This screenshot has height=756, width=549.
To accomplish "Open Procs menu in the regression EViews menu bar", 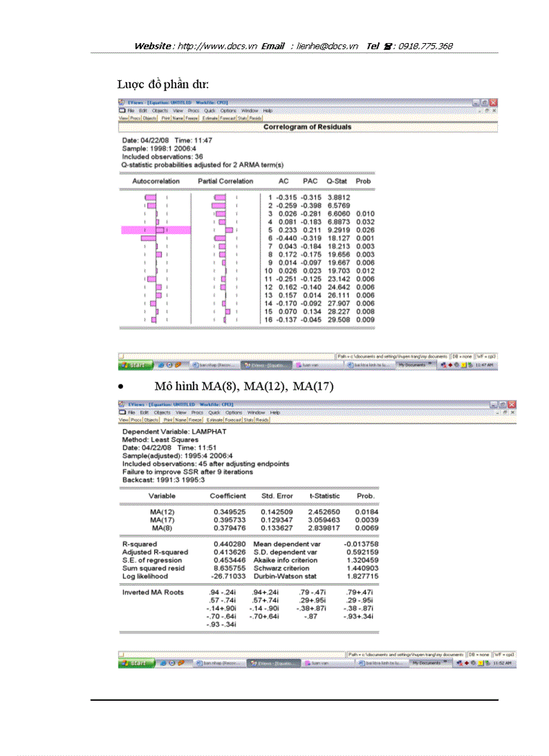I will tap(196, 412).
